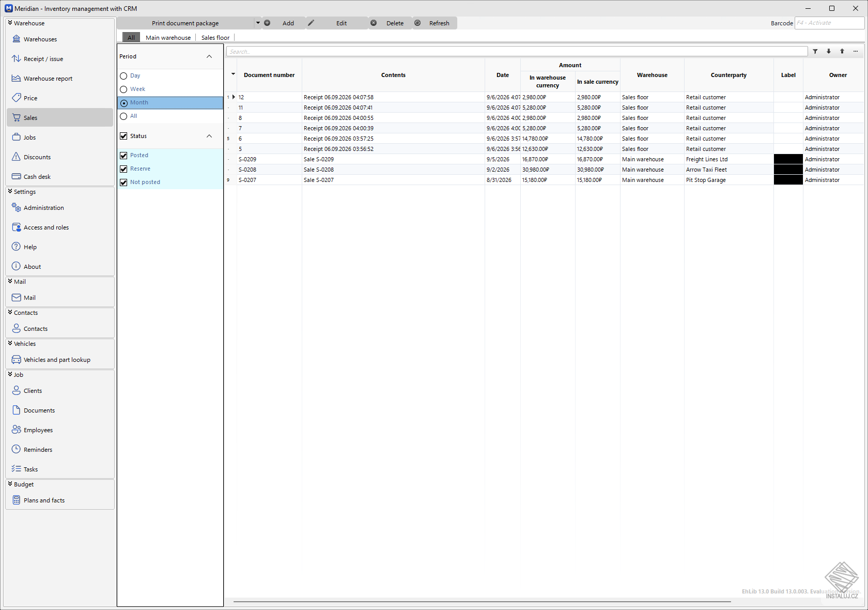Collapse the Period filter section
This screenshot has width=868, height=610.
pyautogui.click(x=209, y=56)
